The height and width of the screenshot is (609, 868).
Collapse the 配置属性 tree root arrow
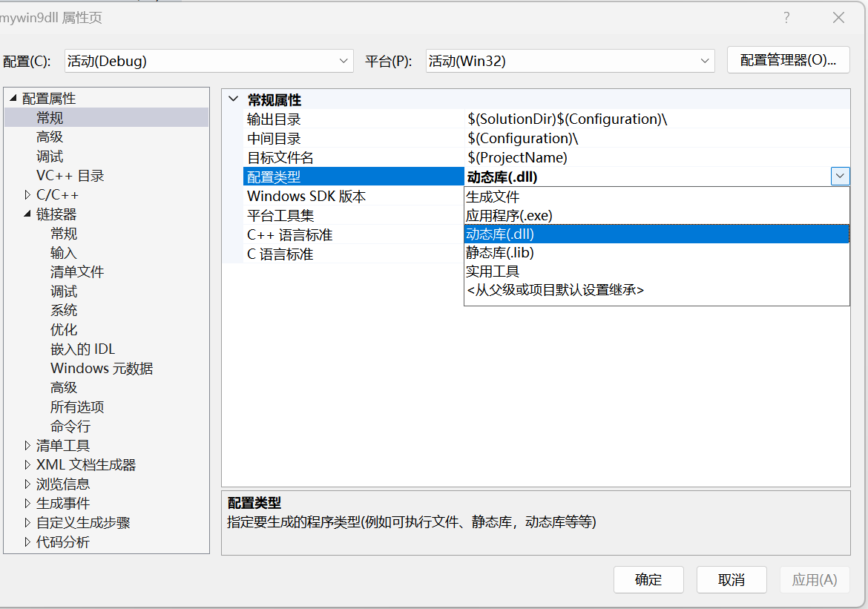pyautogui.click(x=13, y=98)
